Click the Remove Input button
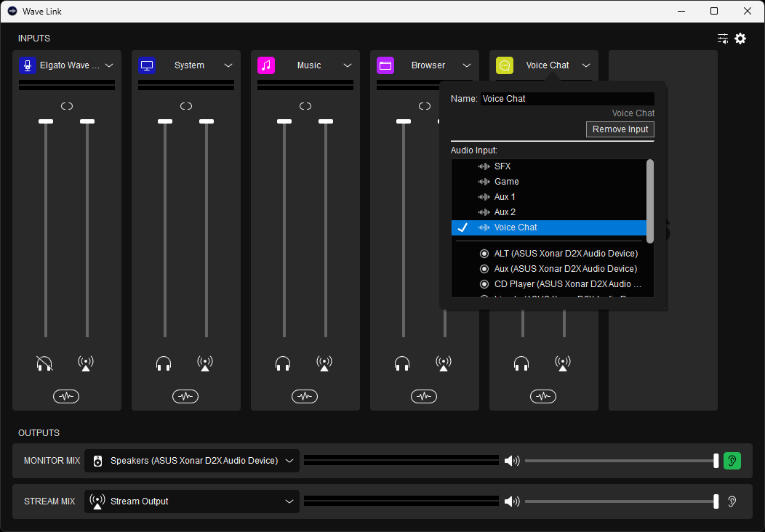The image size is (765, 532). (x=620, y=129)
